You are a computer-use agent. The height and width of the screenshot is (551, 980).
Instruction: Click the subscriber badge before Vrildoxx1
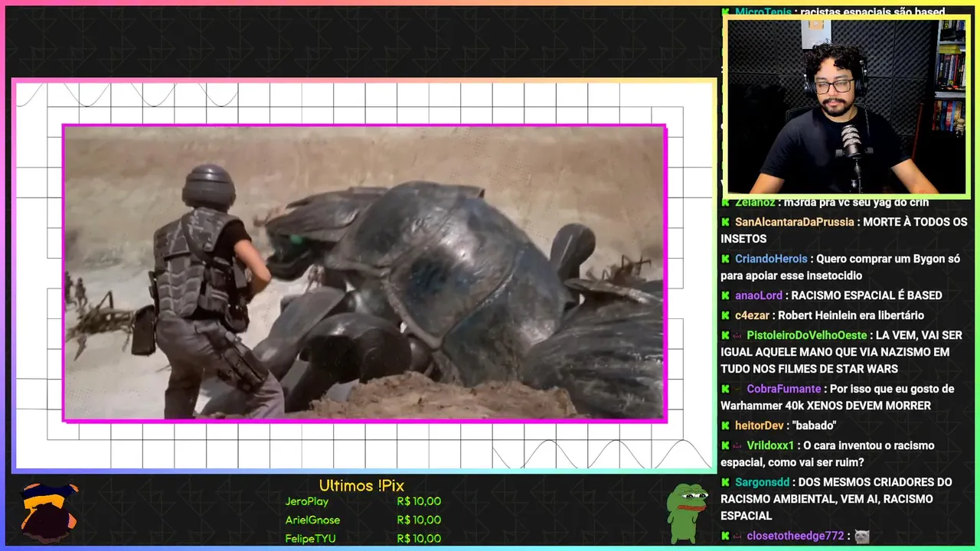(x=738, y=445)
